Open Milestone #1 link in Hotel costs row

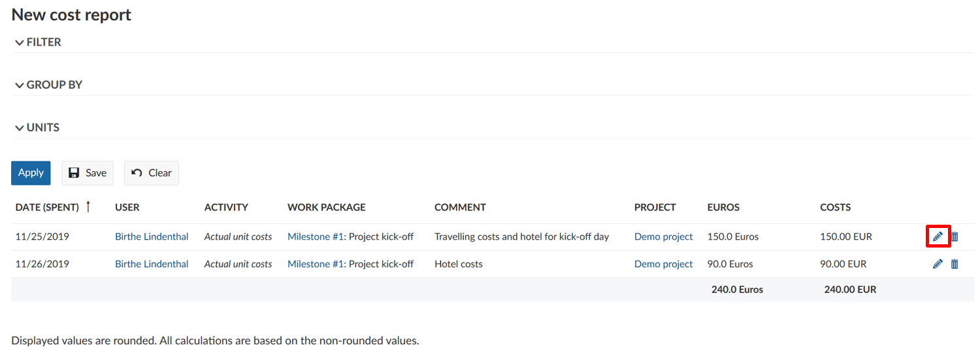(x=316, y=264)
